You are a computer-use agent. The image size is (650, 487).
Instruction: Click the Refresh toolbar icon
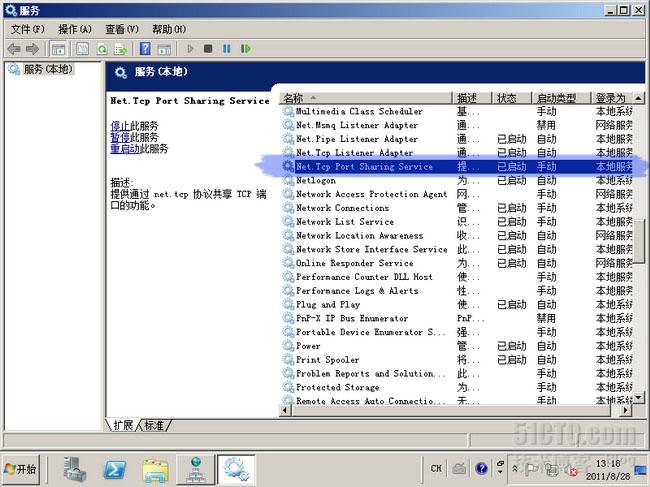(x=102, y=49)
